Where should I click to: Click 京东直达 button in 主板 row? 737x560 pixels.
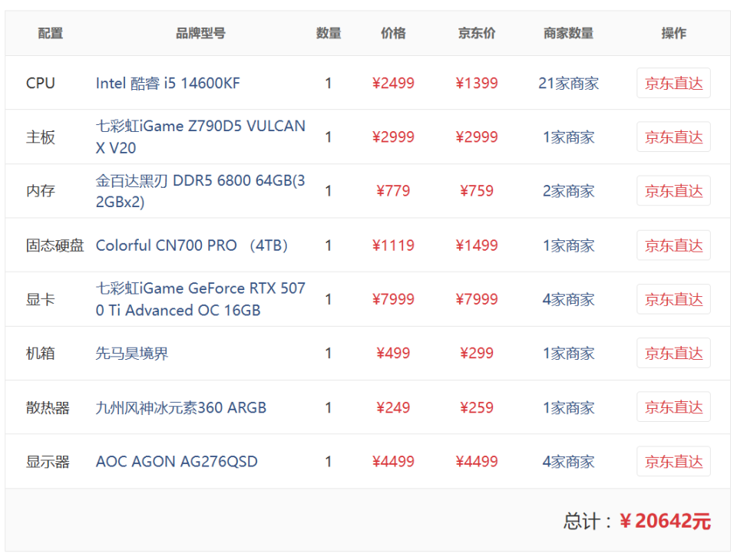click(673, 137)
